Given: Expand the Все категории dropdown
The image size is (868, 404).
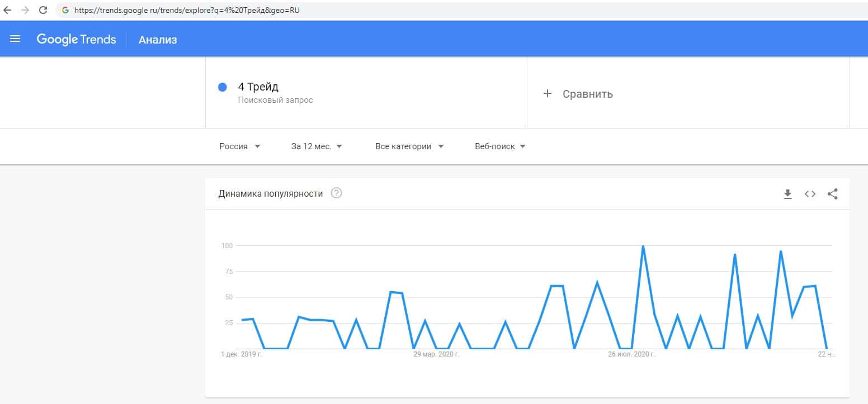Looking at the screenshot, I should 409,146.
